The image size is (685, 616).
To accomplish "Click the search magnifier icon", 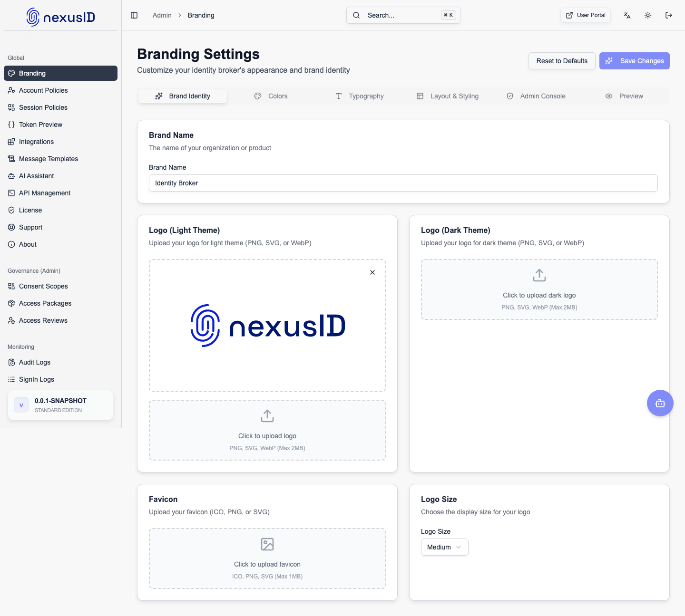I will (356, 15).
